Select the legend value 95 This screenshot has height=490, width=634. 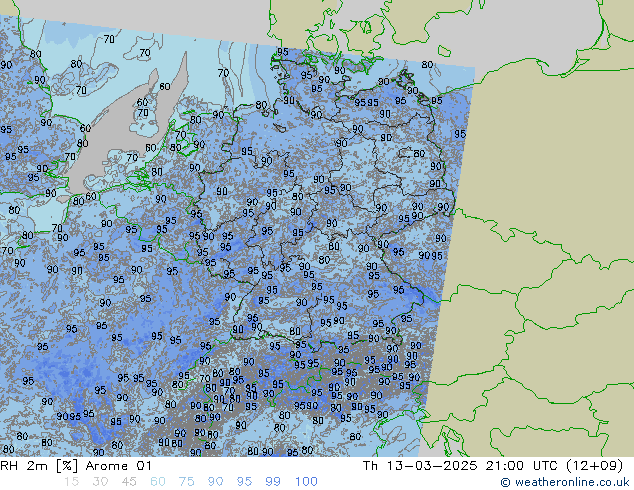pos(244,482)
